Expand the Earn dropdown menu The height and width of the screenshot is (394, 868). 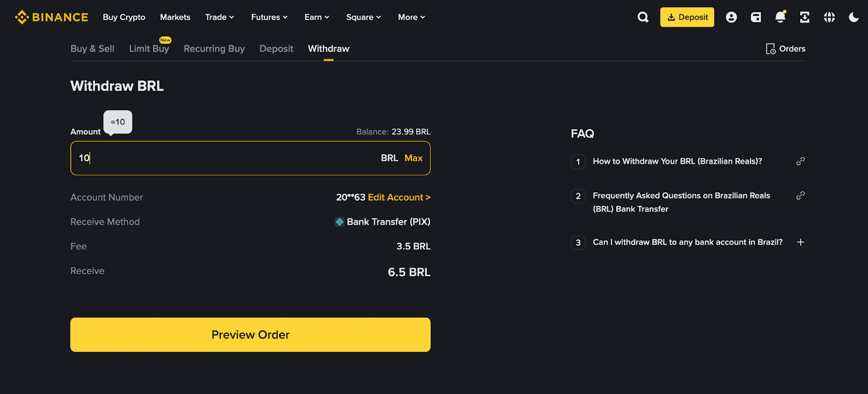point(317,17)
